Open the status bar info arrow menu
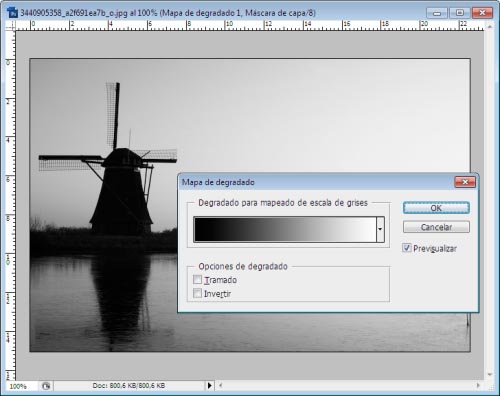Image resolution: width=500 pixels, height=396 pixels. click(x=209, y=386)
